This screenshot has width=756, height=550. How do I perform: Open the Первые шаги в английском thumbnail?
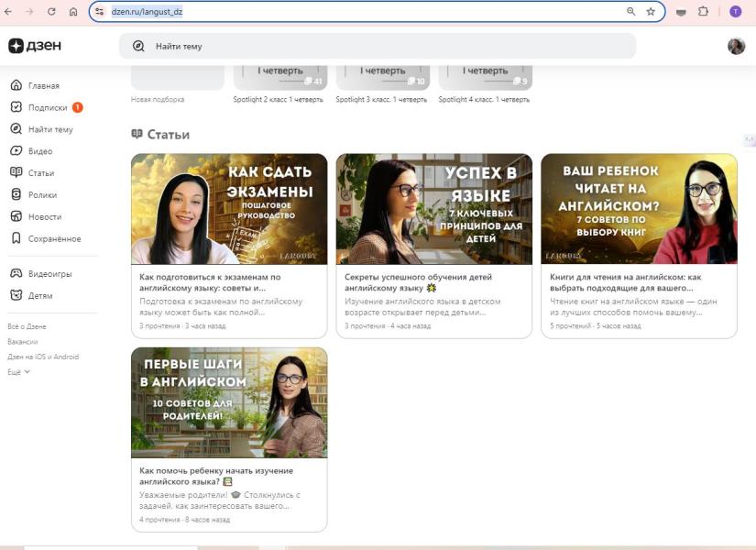coord(229,402)
